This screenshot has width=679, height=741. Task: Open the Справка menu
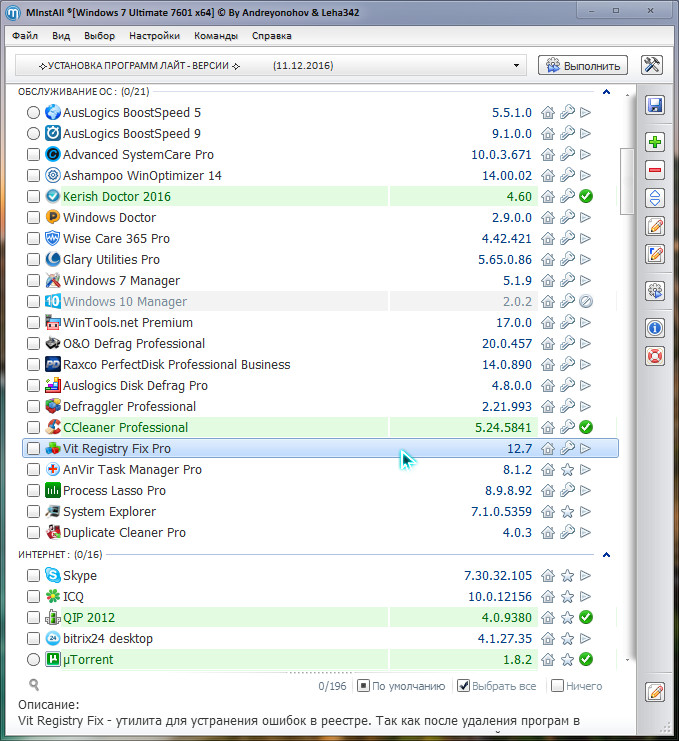click(x=271, y=36)
